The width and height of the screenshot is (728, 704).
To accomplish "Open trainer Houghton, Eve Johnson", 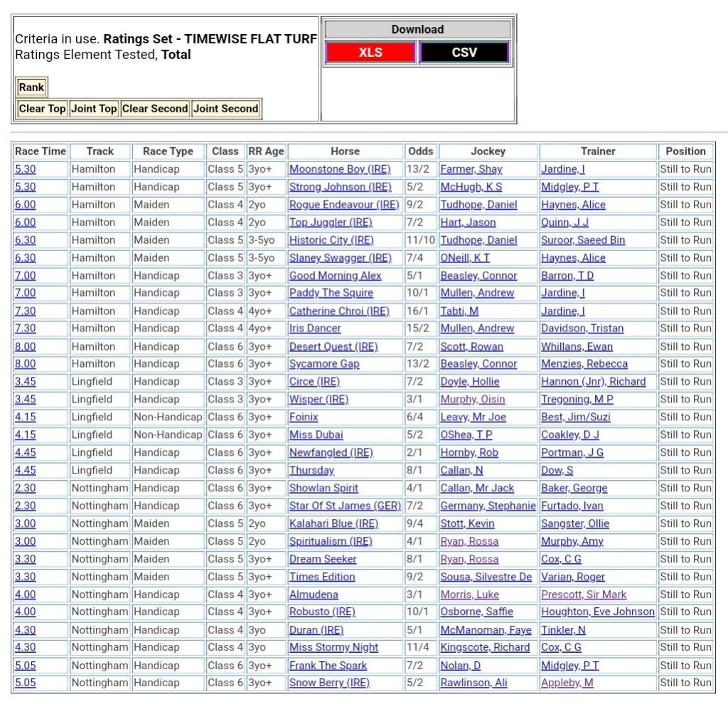I will click(597, 612).
